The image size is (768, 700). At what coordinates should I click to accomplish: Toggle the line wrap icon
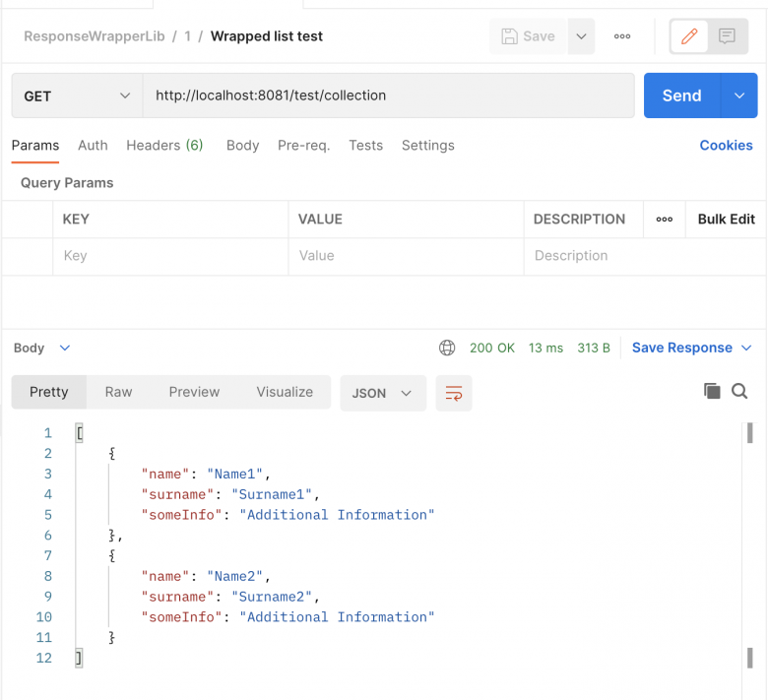[x=454, y=393]
